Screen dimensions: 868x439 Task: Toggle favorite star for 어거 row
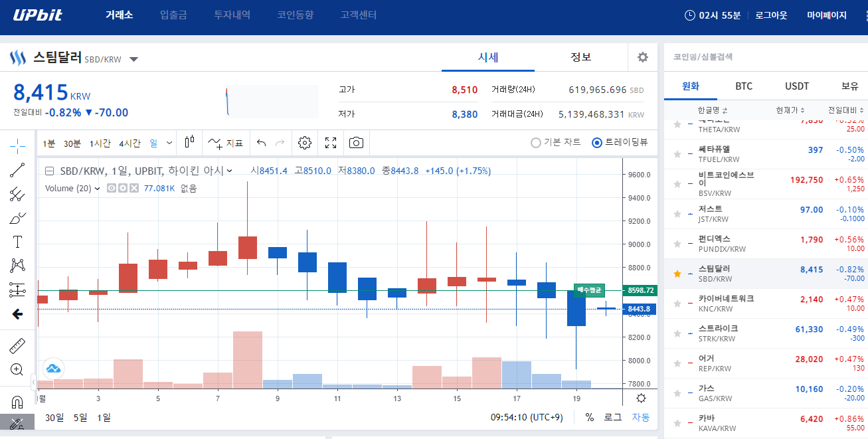click(677, 363)
